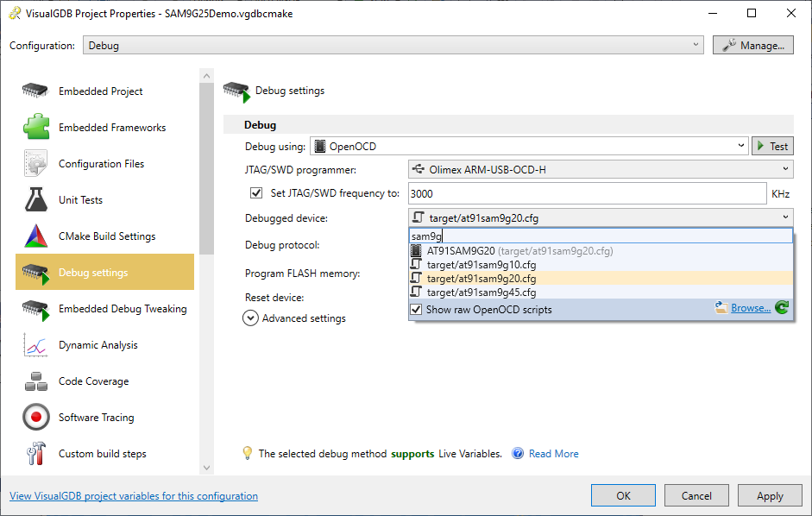Open the Software Tracing record icon

pos(35,417)
